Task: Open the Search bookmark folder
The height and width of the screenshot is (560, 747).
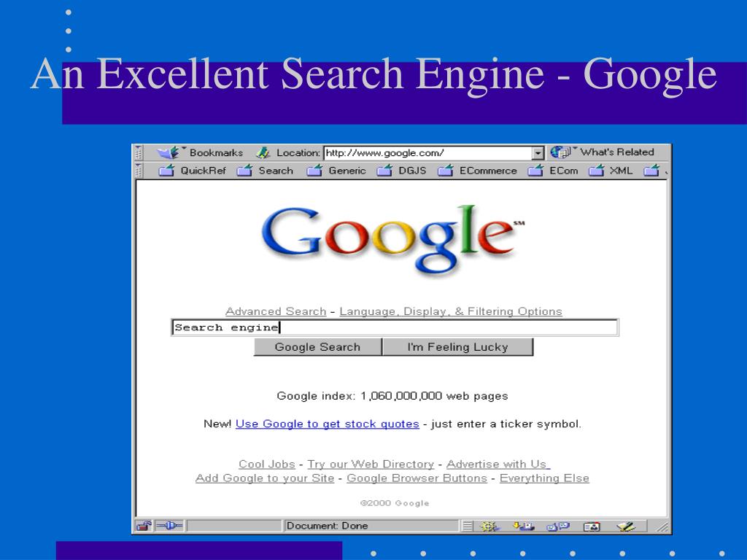Action: (x=265, y=171)
